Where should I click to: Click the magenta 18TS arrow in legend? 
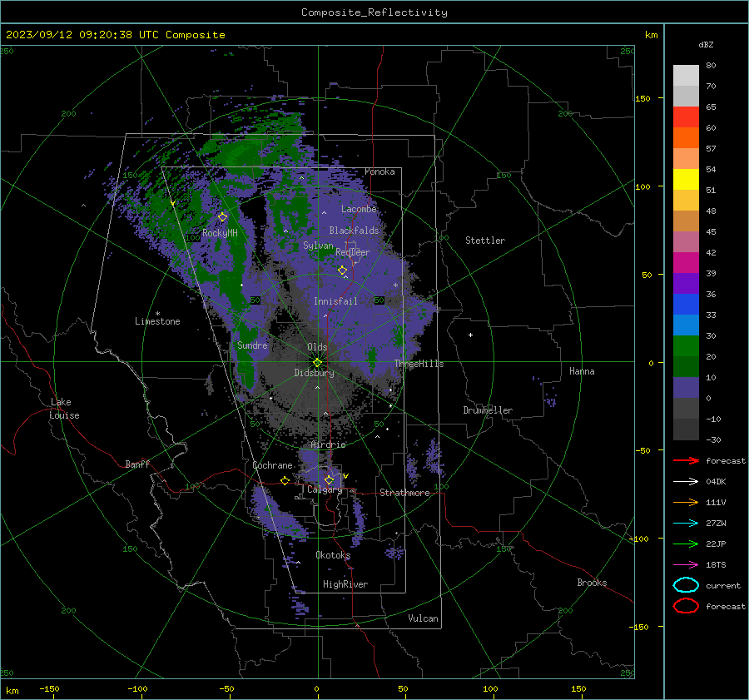tap(686, 565)
